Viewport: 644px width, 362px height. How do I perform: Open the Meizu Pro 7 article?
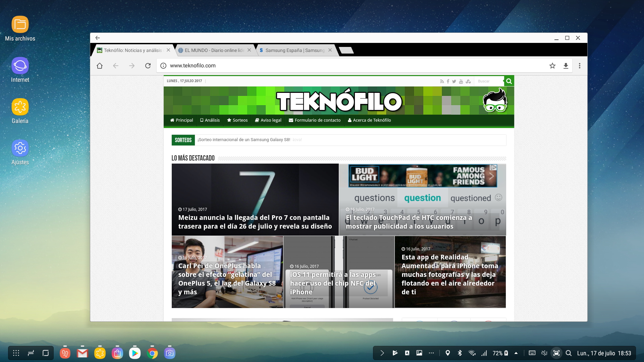tap(255, 199)
